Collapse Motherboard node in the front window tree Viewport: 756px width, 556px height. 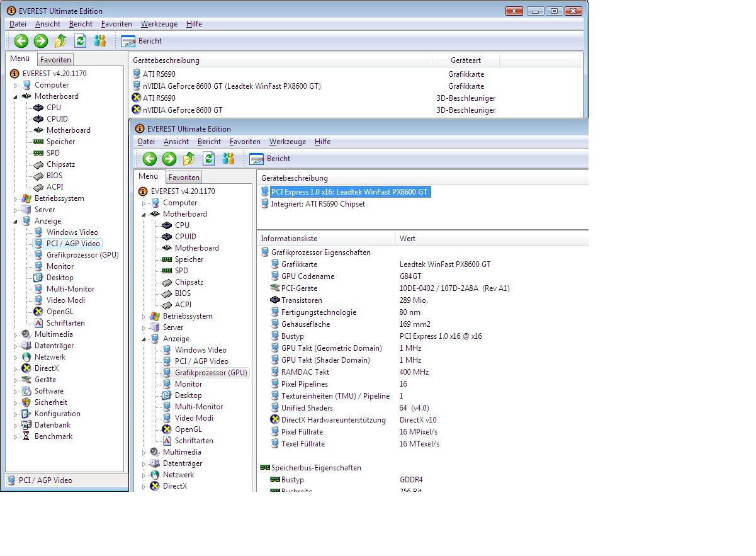pos(144,214)
